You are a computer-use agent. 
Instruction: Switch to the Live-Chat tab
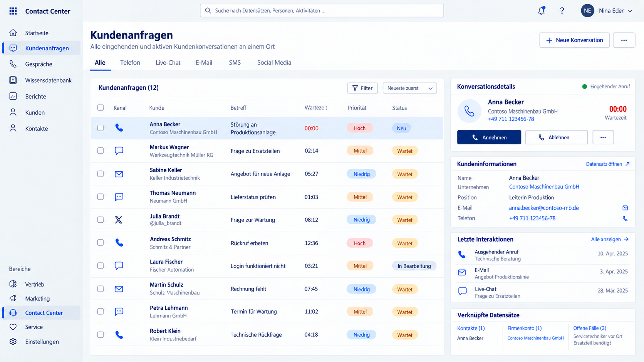pos(168,62)
